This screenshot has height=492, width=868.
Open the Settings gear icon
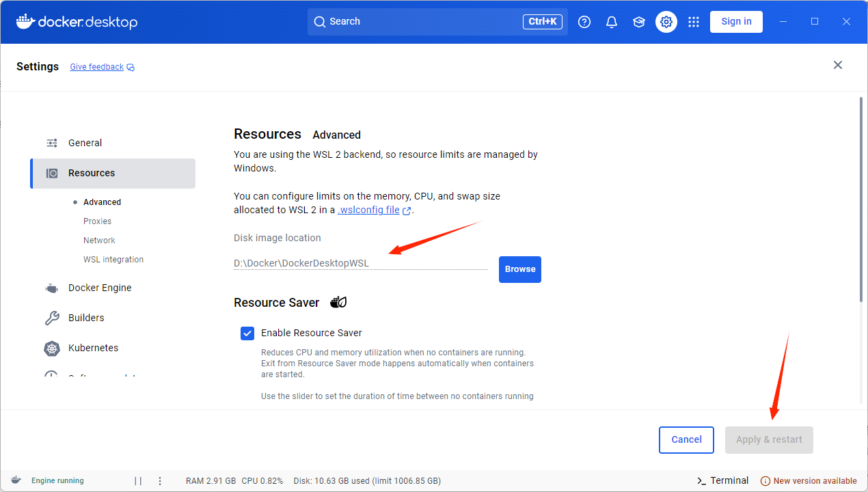pyautogui.click(x=666, y=22)
